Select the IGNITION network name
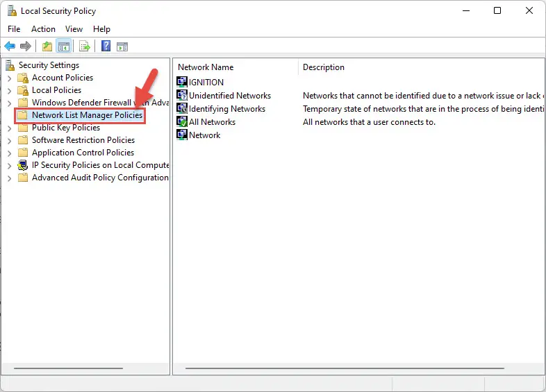The height and width of the screenshot is (392, 546). pos(206,83)
